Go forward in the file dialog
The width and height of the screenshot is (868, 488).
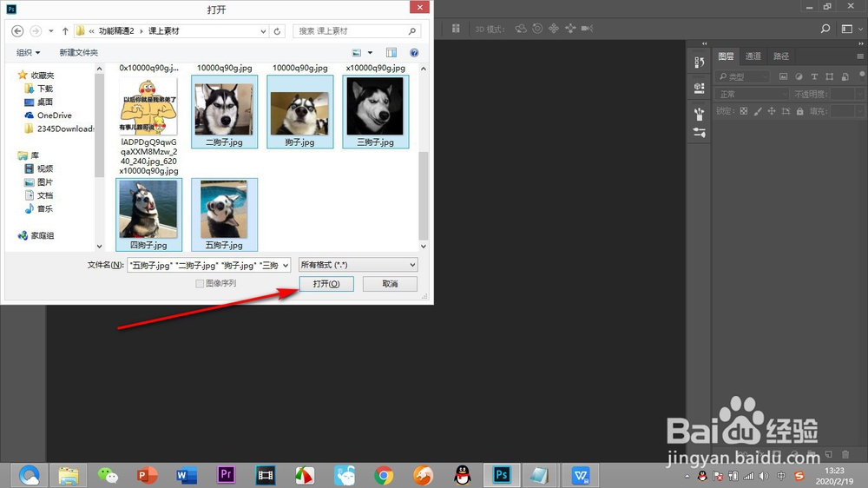pos(36,31)
